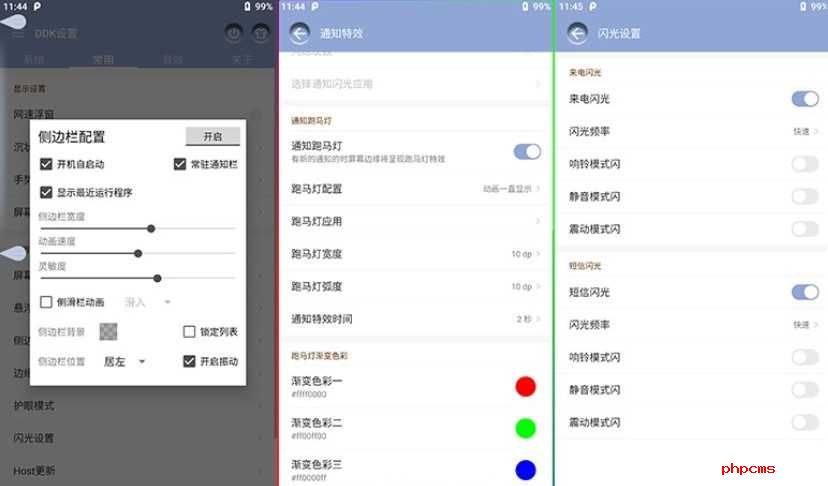This screenshot has width=828, height=486.
Task: Open 通知特效时间 2秒 setting
Action: pyautogui.click(x=416, y=319)
